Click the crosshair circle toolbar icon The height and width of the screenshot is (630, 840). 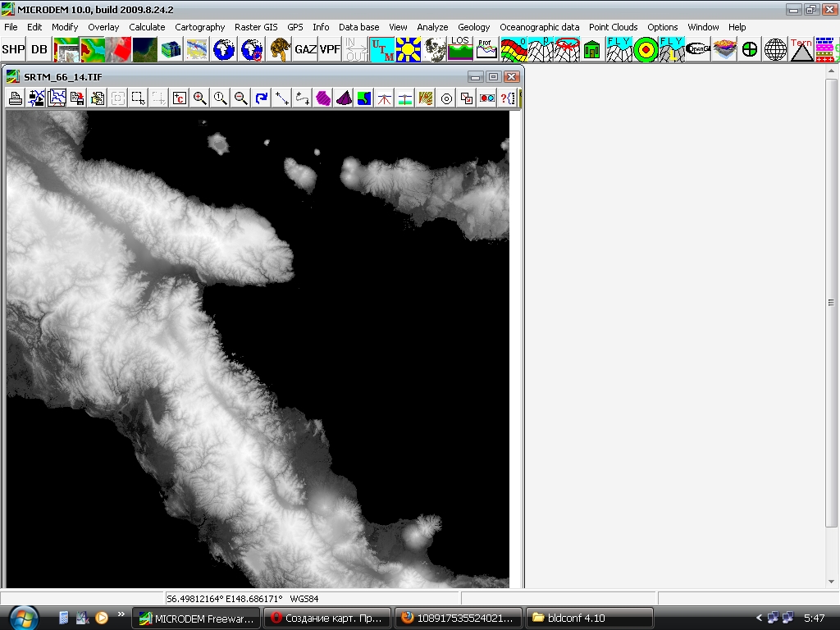750,49
